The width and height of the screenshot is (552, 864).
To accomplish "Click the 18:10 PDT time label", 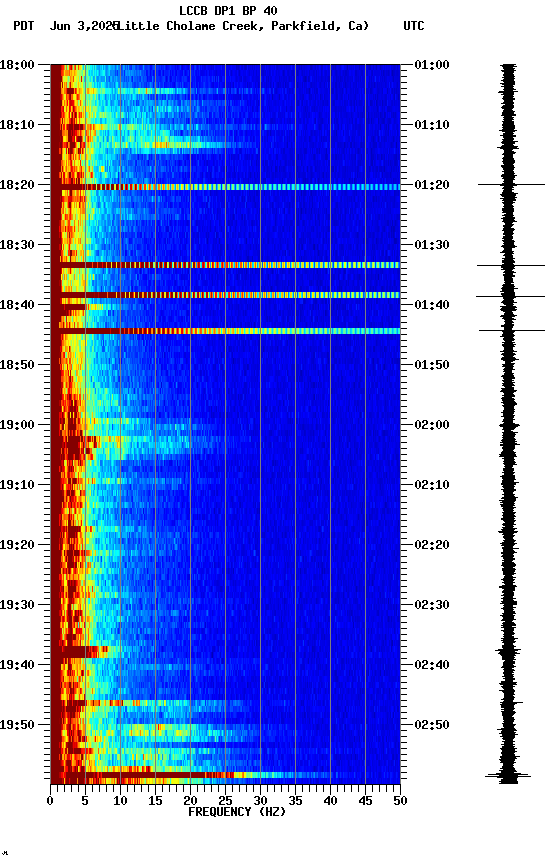I will point(17,125).
